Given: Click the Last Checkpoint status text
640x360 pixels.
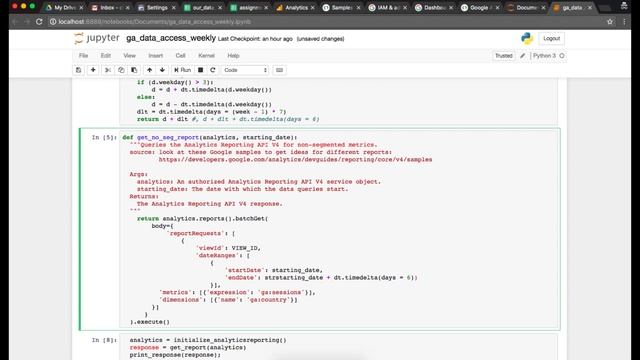Looking at the screenshot, I should click(255, 39).
